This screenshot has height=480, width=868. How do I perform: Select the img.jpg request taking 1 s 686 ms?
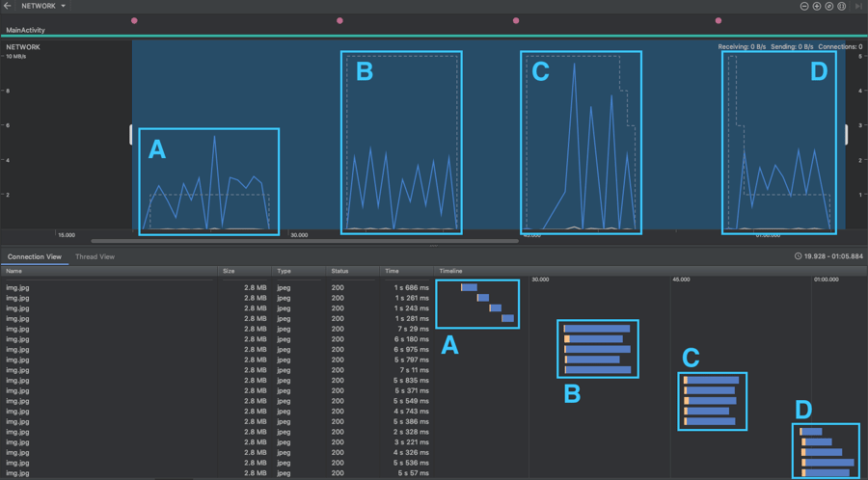[193, 287]
